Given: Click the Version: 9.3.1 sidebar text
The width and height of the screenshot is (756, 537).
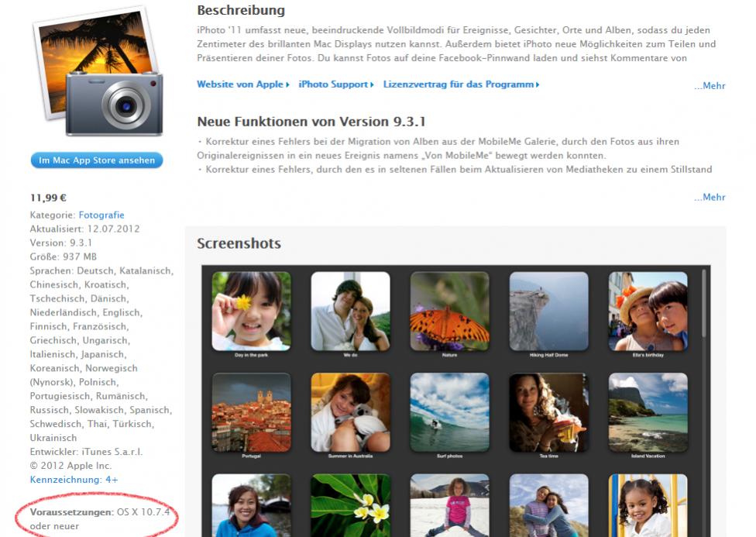Looking at the screenshot, I should (x=60, y=243).
